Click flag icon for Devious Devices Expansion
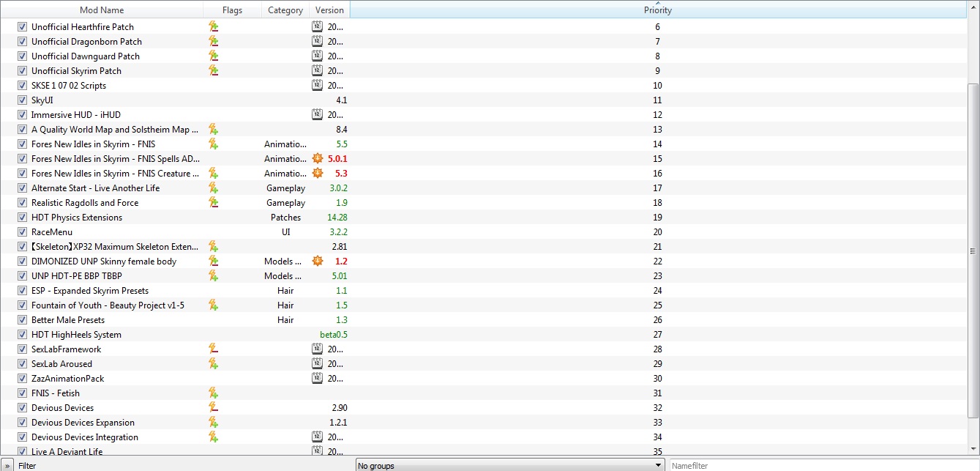The height and width of the screenshot is (471, 980). [x=213, y=422]
